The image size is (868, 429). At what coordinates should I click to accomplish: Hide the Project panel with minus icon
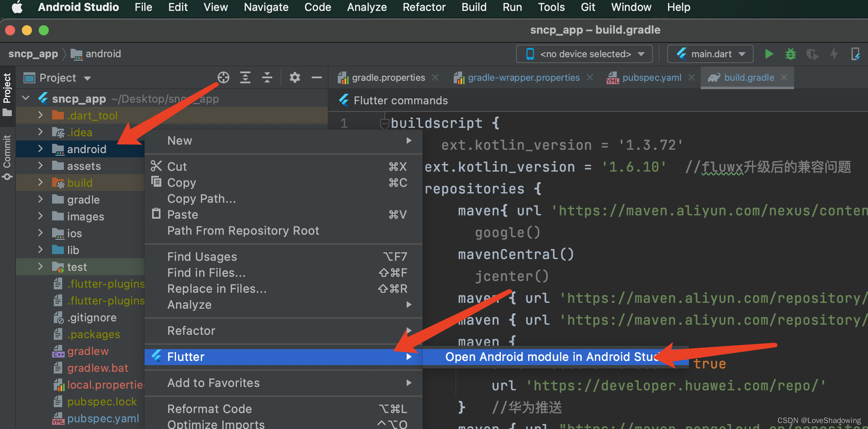point(317,77)
